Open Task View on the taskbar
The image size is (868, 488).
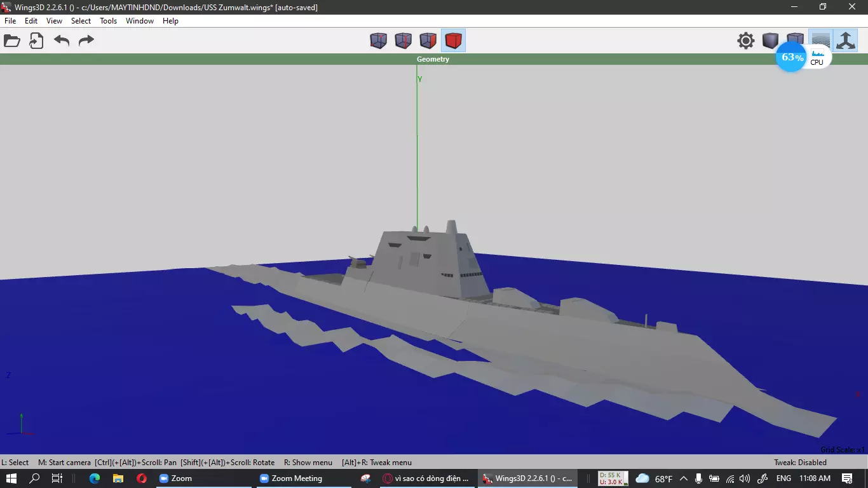(x=57, y=478)
